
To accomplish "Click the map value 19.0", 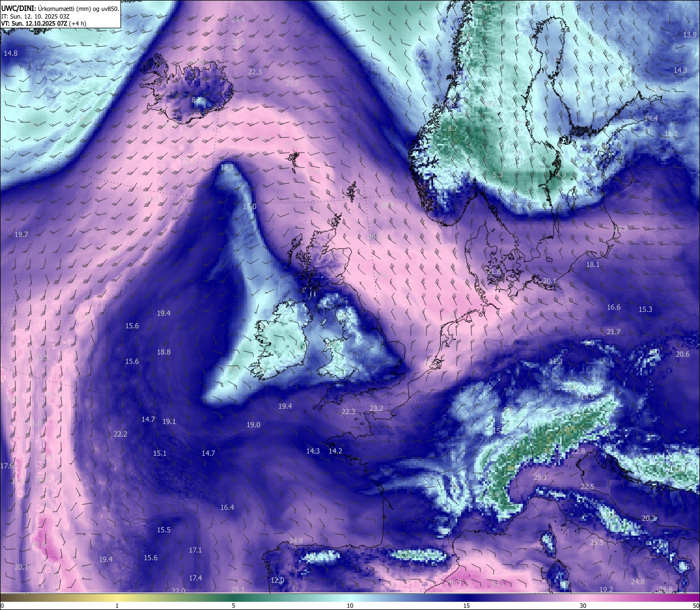I will tap(253, 425).
